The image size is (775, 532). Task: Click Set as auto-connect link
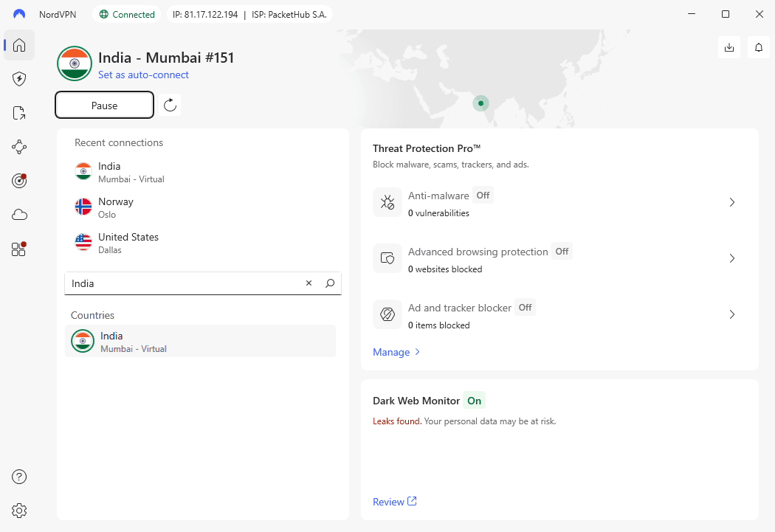[143, 75]
